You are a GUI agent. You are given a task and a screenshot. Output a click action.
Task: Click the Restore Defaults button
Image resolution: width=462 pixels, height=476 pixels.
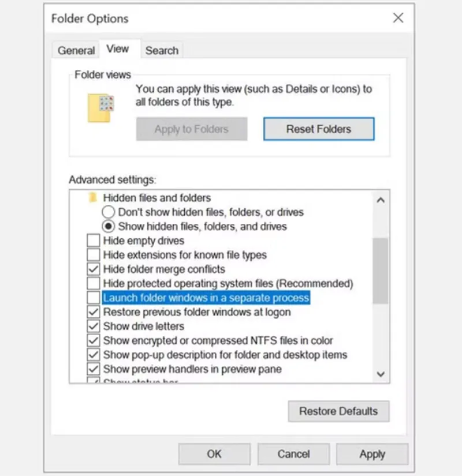pyautogui.click(x=338, y=411)
